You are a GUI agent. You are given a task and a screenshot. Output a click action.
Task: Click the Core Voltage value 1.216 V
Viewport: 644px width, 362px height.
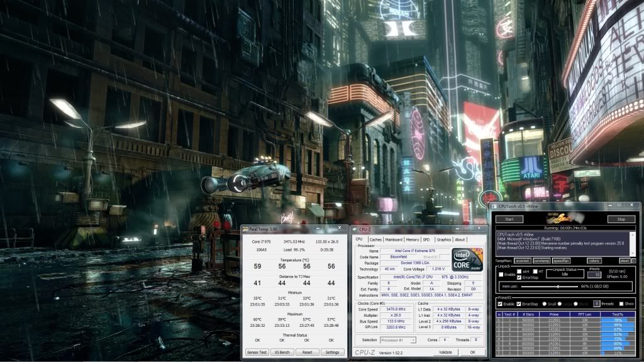coord(438,269)
